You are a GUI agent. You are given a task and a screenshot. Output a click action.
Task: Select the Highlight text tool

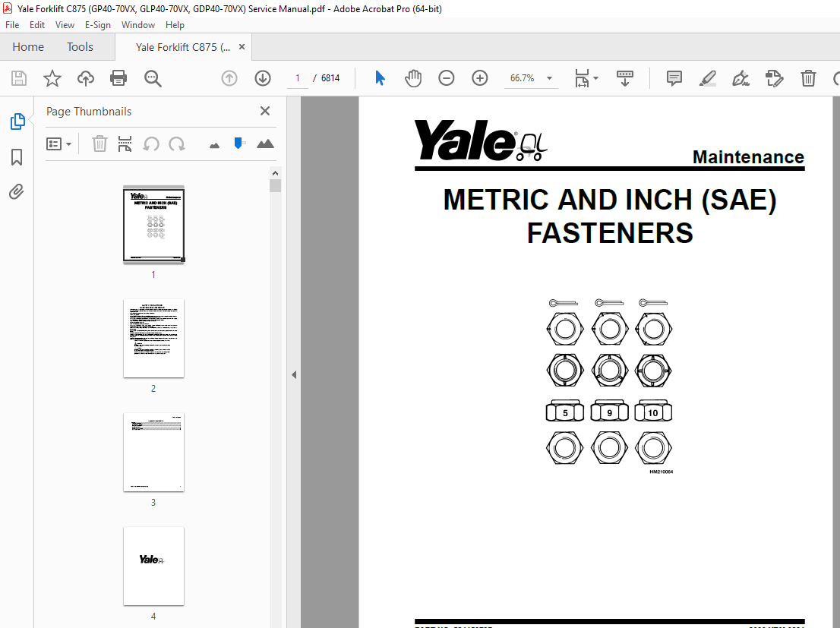point(708,78)
